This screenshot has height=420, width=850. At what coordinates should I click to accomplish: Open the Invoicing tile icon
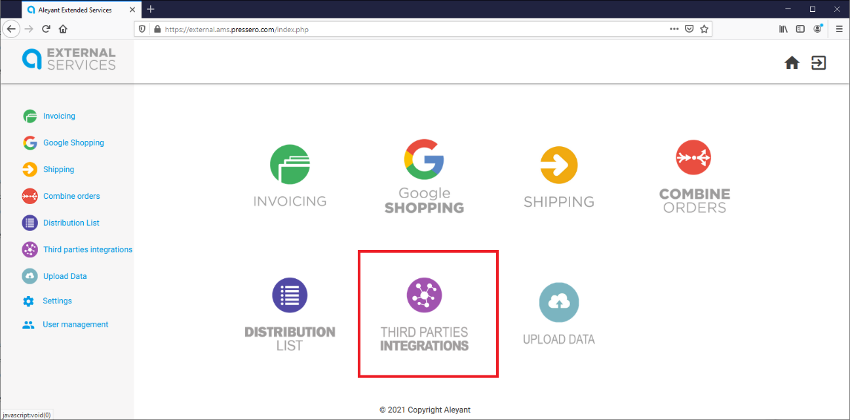pos(290,164)
